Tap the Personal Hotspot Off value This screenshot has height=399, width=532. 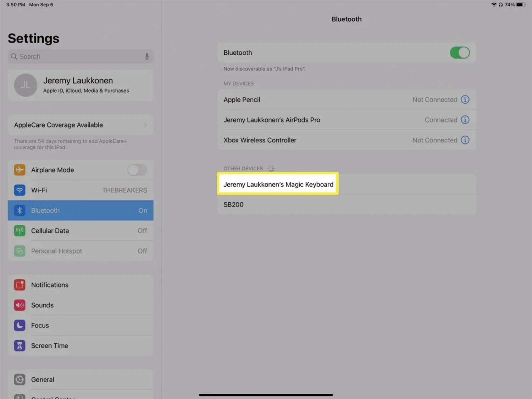tap(142, 251)
